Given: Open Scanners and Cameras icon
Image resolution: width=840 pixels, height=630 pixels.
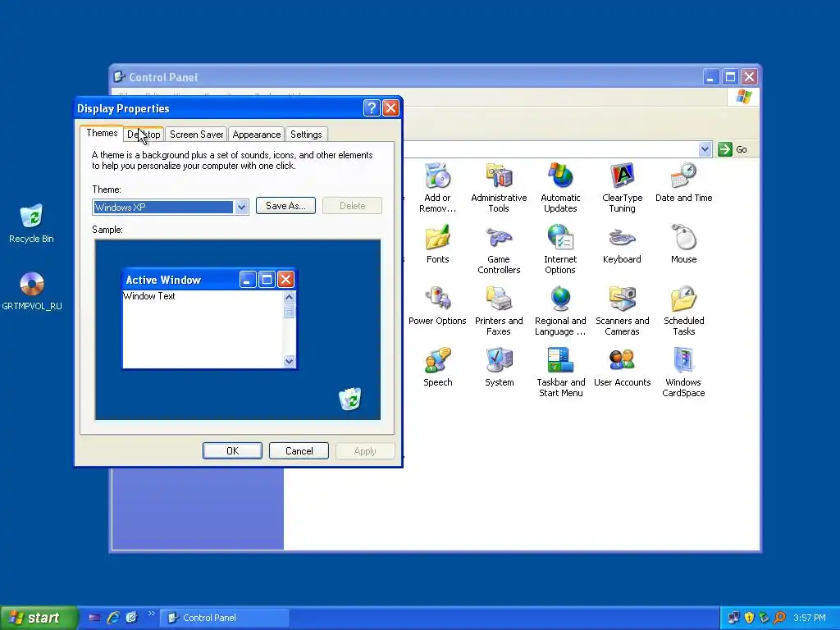Looking at the screenshot, I should [x=622, y=299].
